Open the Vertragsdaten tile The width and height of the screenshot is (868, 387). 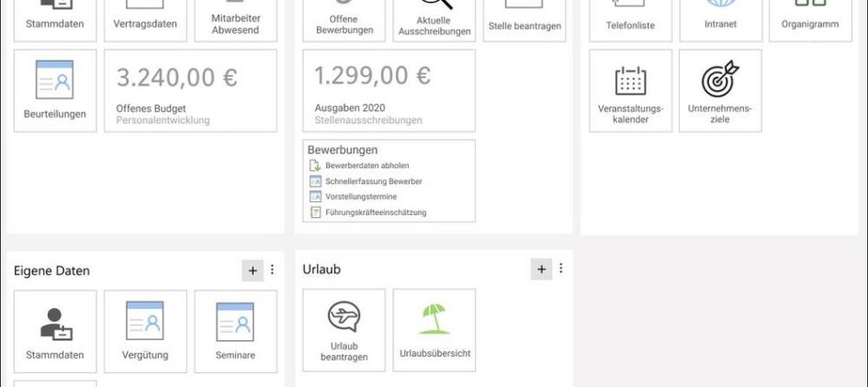[145, 20]
